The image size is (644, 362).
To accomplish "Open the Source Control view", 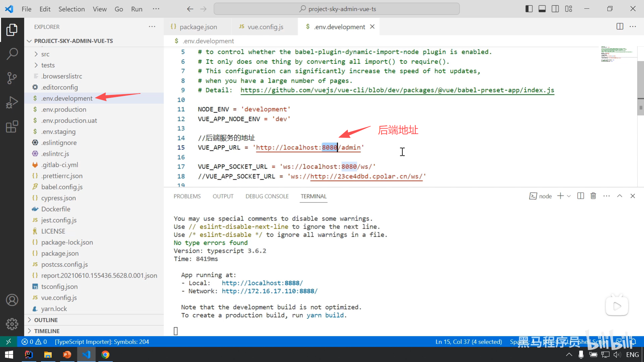I will 12,78.
